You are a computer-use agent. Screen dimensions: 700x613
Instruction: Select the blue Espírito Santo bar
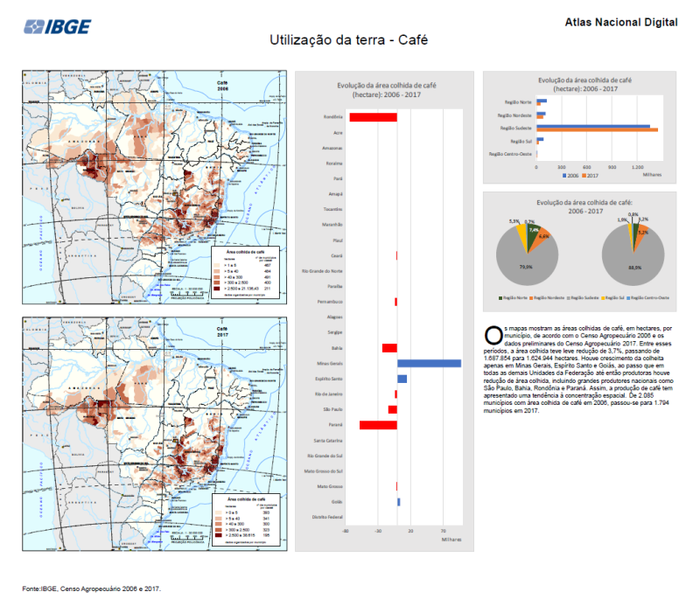402,379
